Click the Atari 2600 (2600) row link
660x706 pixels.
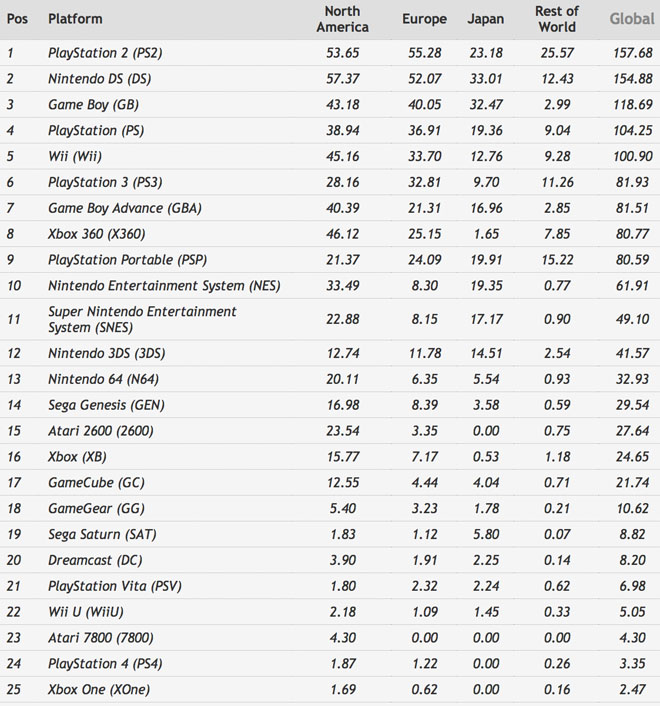click(99, 431)
